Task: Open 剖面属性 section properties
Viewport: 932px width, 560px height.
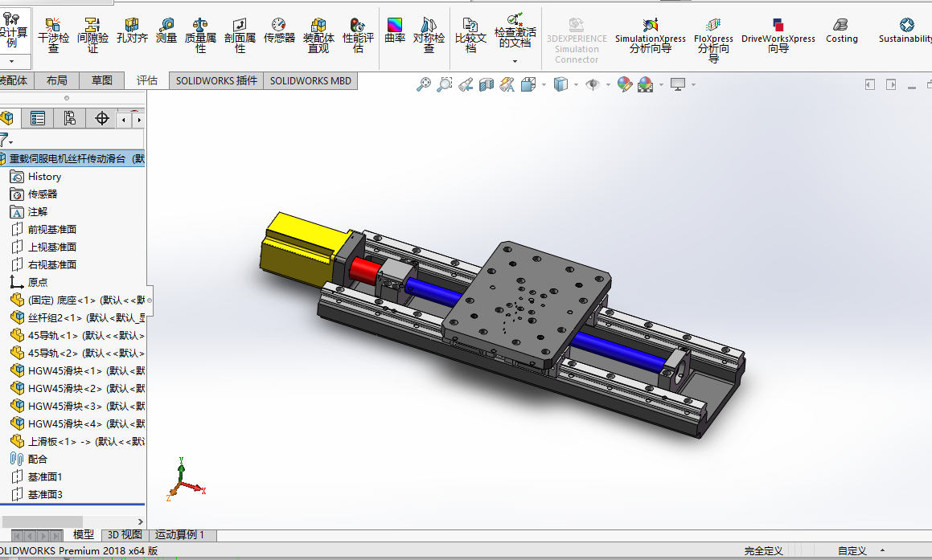Action: click(240, 35)
